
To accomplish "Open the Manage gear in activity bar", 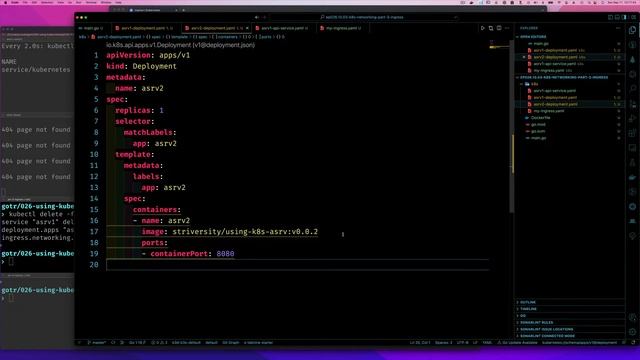I will (633, 332).
